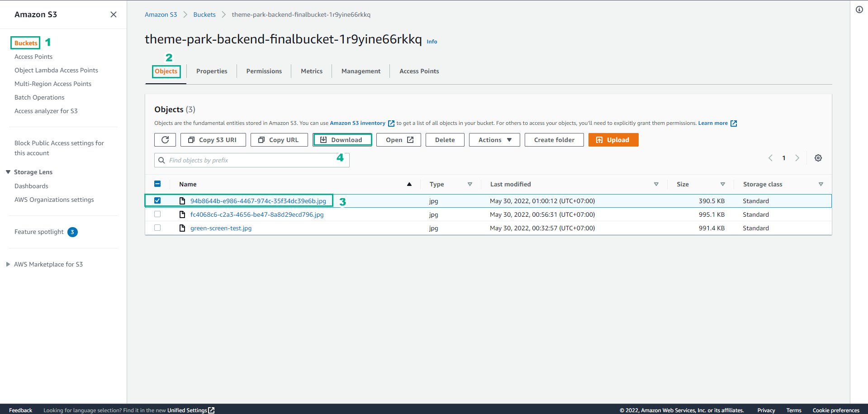The width and height of the screenshot is (868, 414).
Task: Open the Size column sort arrow
Action: [x=723, y=184]
